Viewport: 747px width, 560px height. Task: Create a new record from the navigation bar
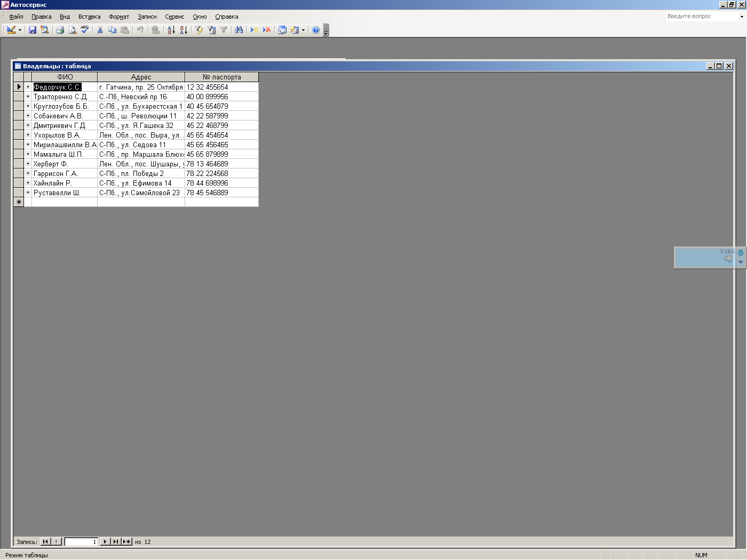(x=126, y=542)
